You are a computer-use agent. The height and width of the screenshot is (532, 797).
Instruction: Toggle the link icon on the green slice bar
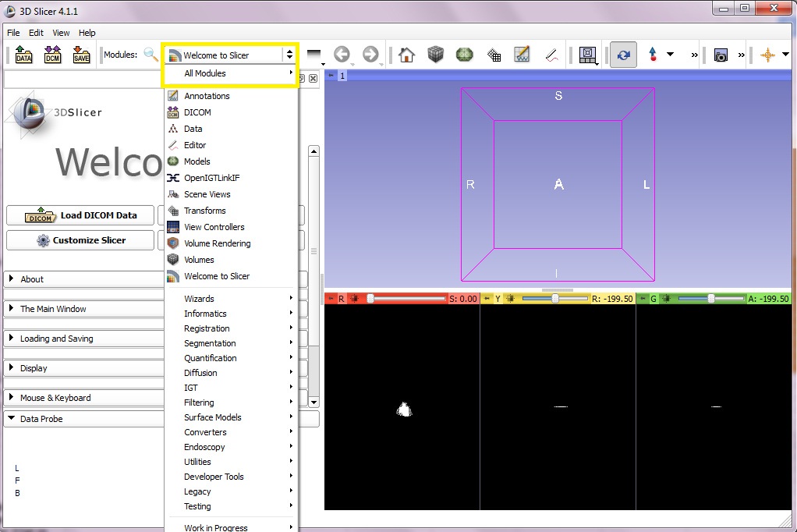click(x=643, y=297)
